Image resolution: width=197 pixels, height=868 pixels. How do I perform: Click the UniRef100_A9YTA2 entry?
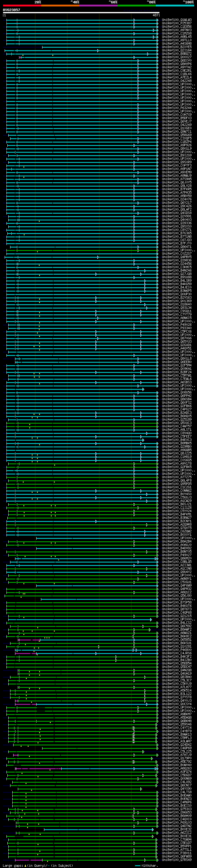pos(177,67)
